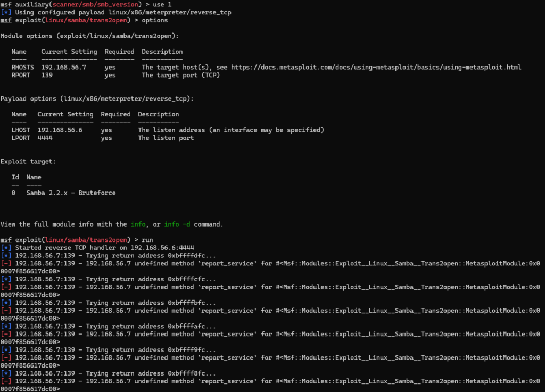Click 'The listen address (an interface may be specified)' text

(231, 130)
